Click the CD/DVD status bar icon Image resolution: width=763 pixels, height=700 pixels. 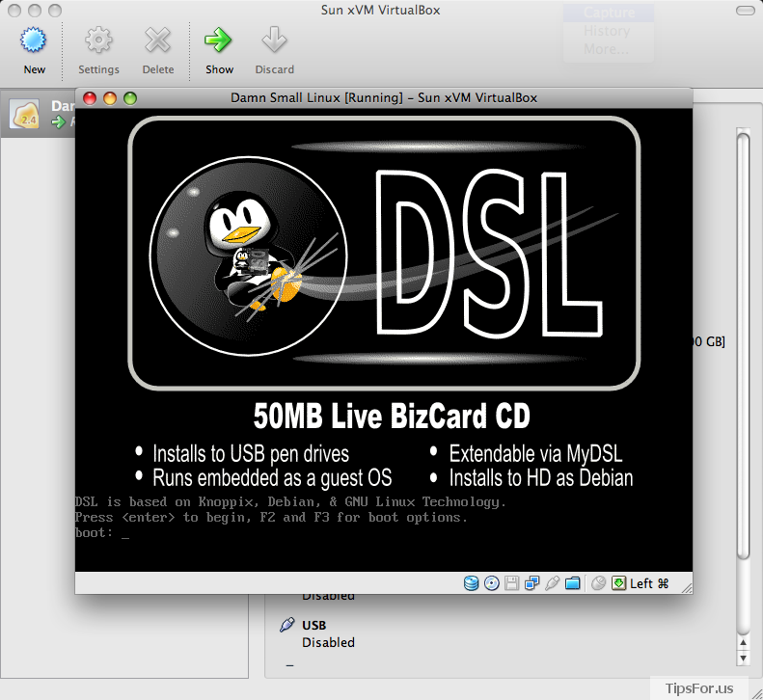click(492, 582)
